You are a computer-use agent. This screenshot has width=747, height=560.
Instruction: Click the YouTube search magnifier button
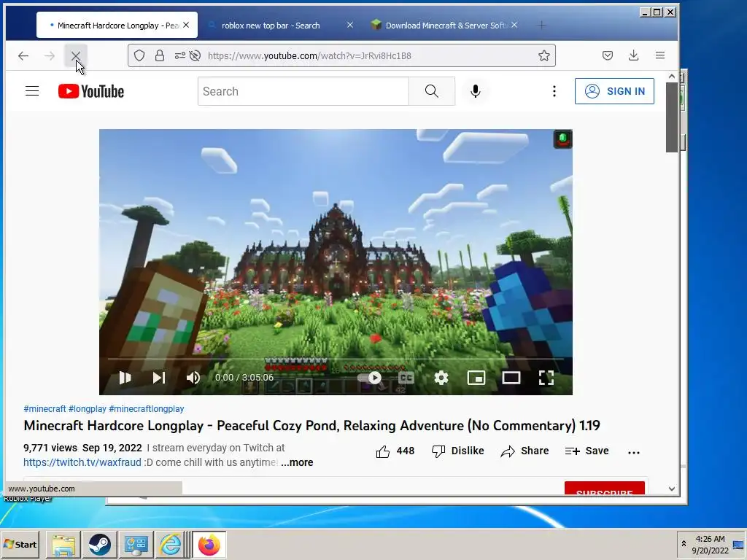(x=432, y=91)
